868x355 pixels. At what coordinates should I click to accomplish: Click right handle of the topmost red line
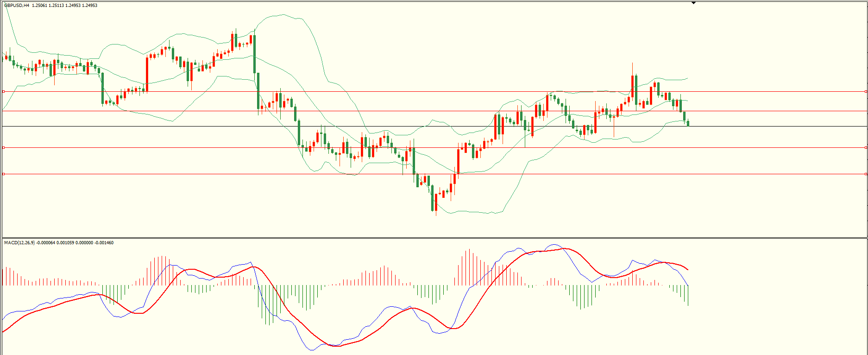(x=866, y=92)
